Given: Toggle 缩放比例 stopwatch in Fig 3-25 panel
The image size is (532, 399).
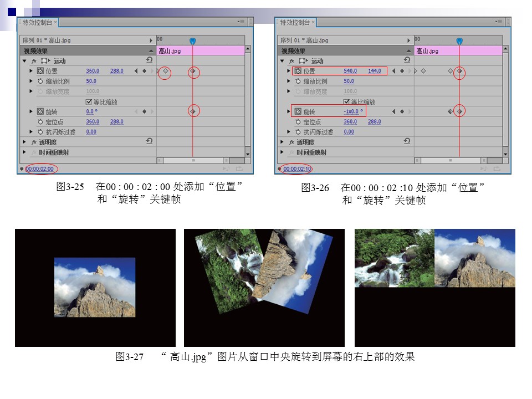Looking at the screenshot, I should [x=40, y=81].
